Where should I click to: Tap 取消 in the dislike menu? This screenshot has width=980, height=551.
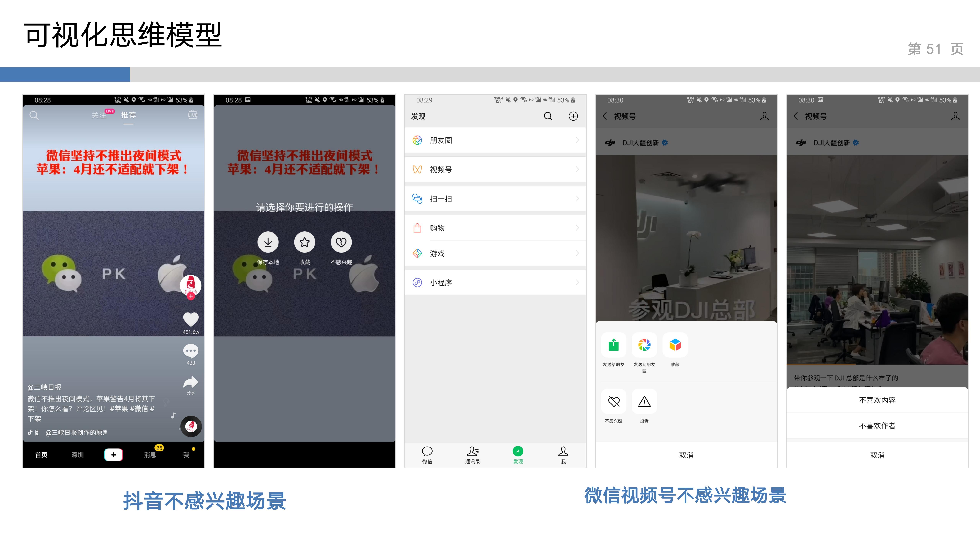pyautogui.click(x=877, y=455)
